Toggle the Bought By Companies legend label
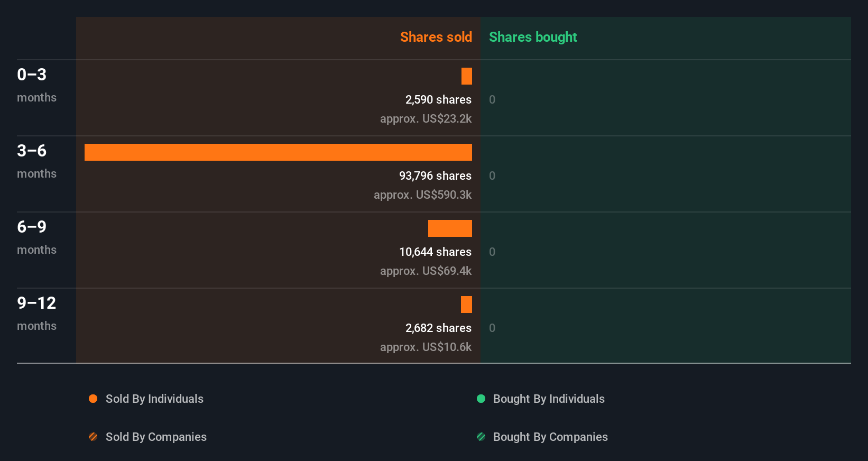This screenshot has width=868, height=461. [550, 437]
